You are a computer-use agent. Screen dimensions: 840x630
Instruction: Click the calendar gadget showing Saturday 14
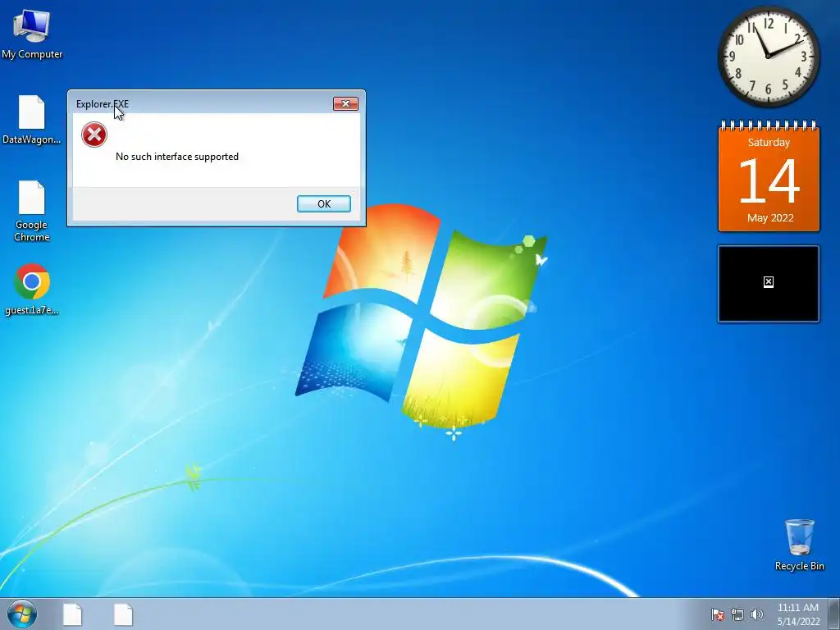point(769,177)
